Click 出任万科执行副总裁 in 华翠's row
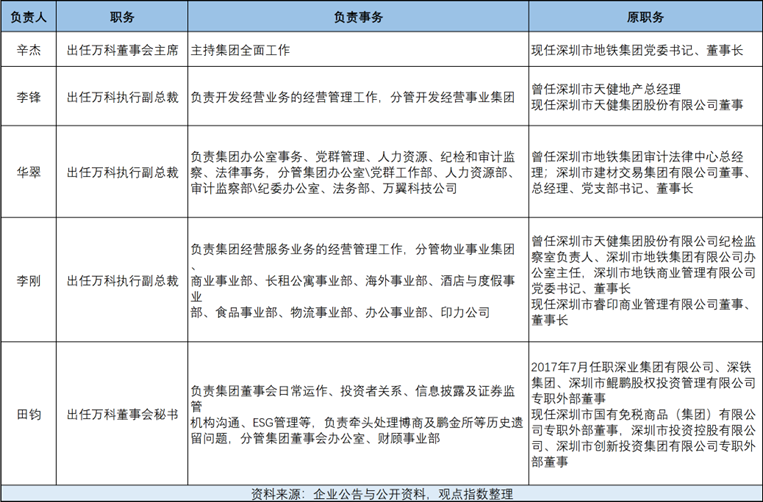763x502 pixels. click(x=122, y=172)
